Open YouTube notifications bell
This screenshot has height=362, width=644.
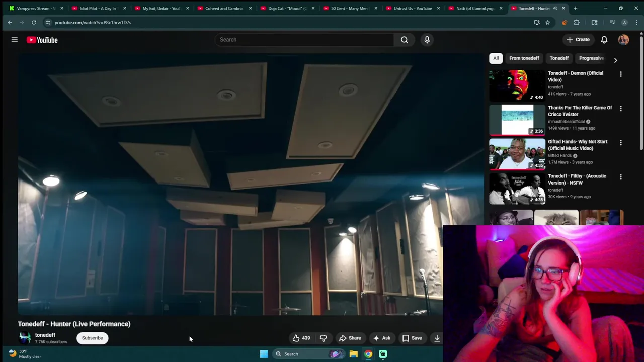(604, 40)
